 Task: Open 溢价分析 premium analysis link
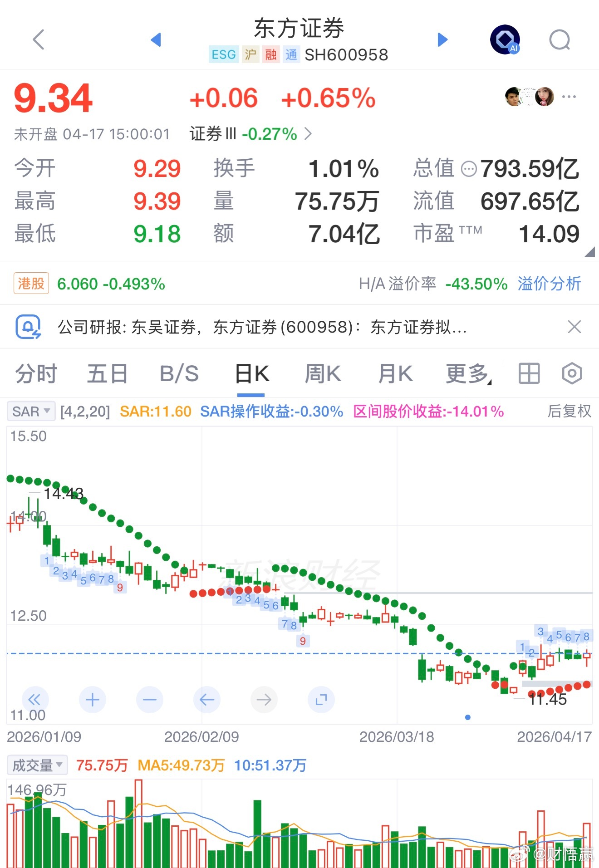coord(549,284)
